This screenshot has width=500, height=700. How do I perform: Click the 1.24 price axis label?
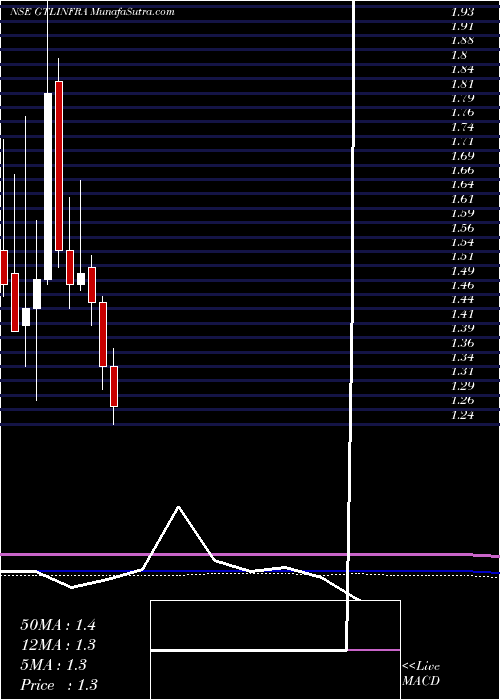click(463, 416)
